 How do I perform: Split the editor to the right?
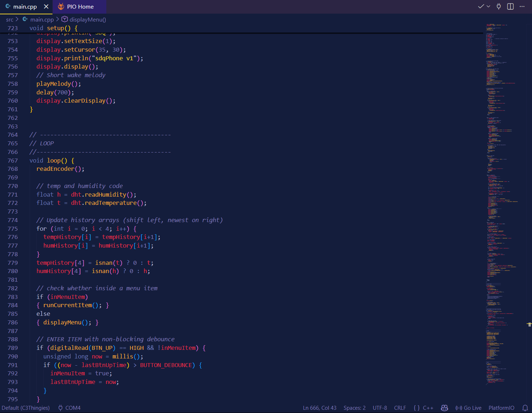click(510, 6)
